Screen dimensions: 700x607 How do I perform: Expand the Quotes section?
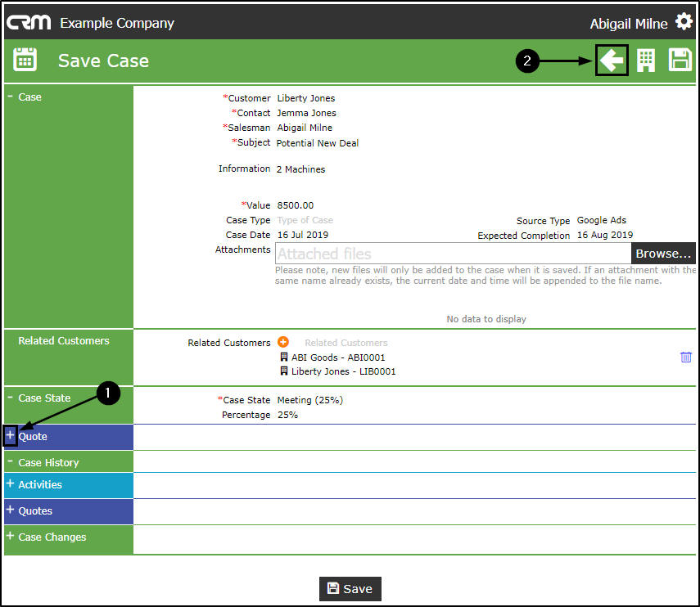11,510
